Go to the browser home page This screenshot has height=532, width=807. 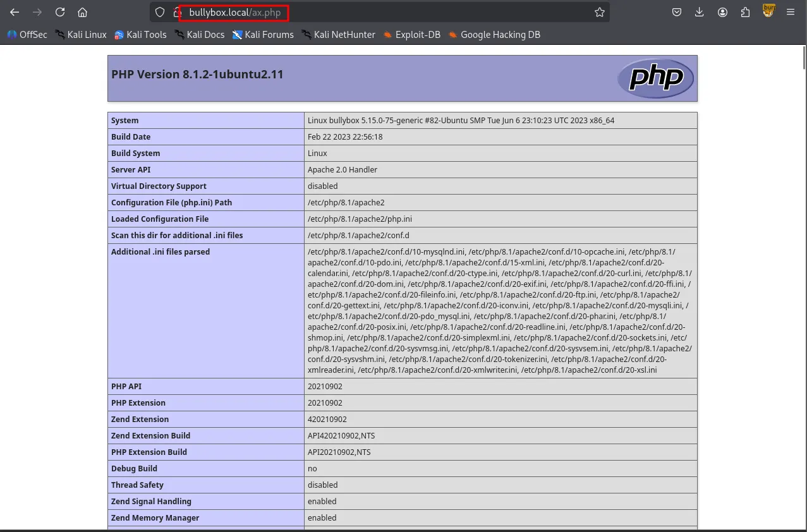coord(82,12)
